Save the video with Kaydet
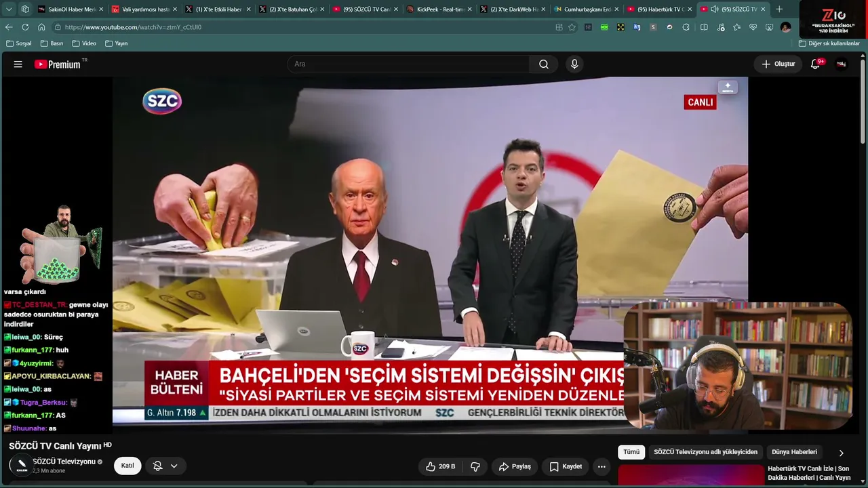 565,466
